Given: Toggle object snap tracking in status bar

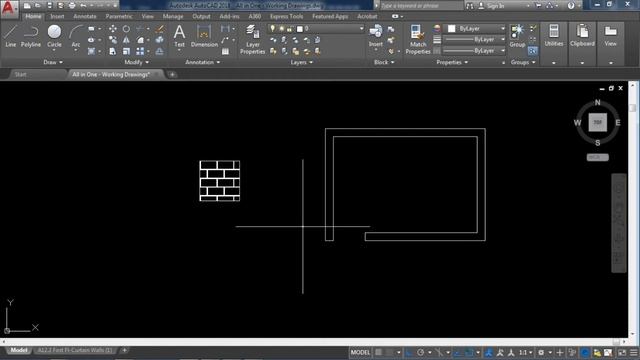Looking at the screenshot, I should pos(458,352).
